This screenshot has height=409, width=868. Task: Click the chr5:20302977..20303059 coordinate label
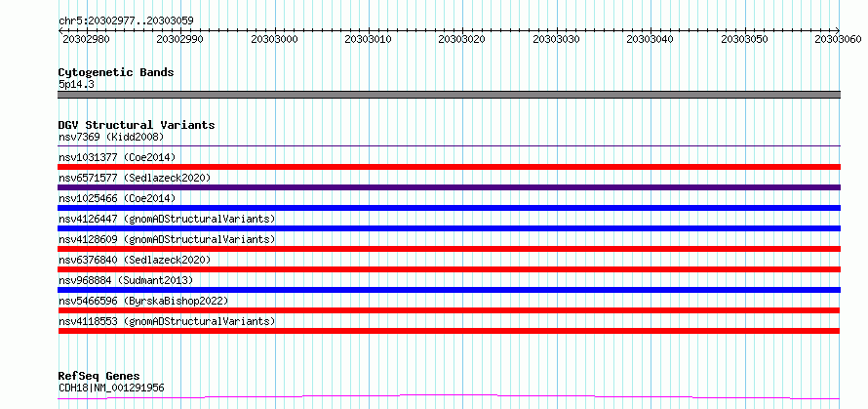126,21
